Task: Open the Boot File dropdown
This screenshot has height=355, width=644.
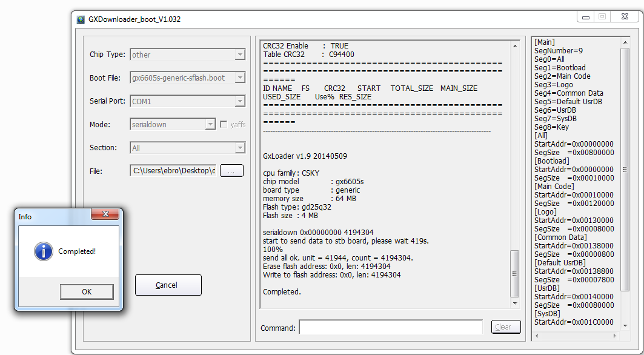Action: [x=240, y=78]
